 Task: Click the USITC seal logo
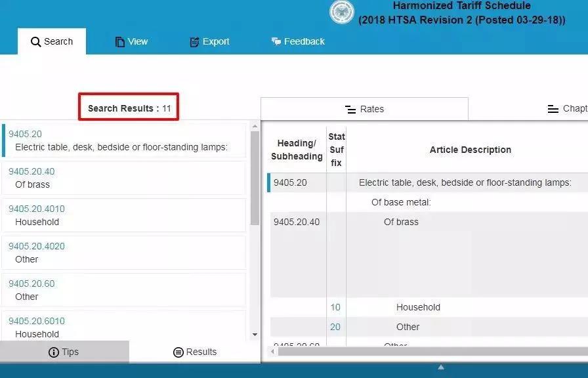point(342,12)
